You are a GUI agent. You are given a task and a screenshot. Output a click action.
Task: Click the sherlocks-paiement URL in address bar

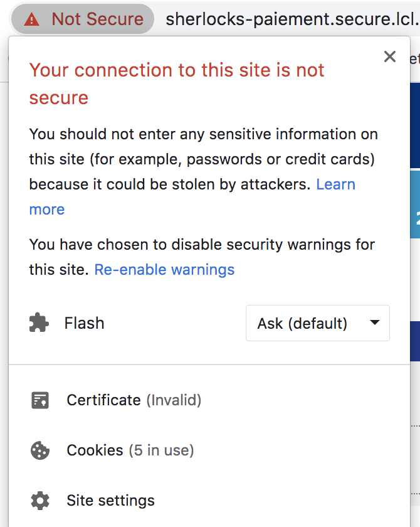click(292, 19)
